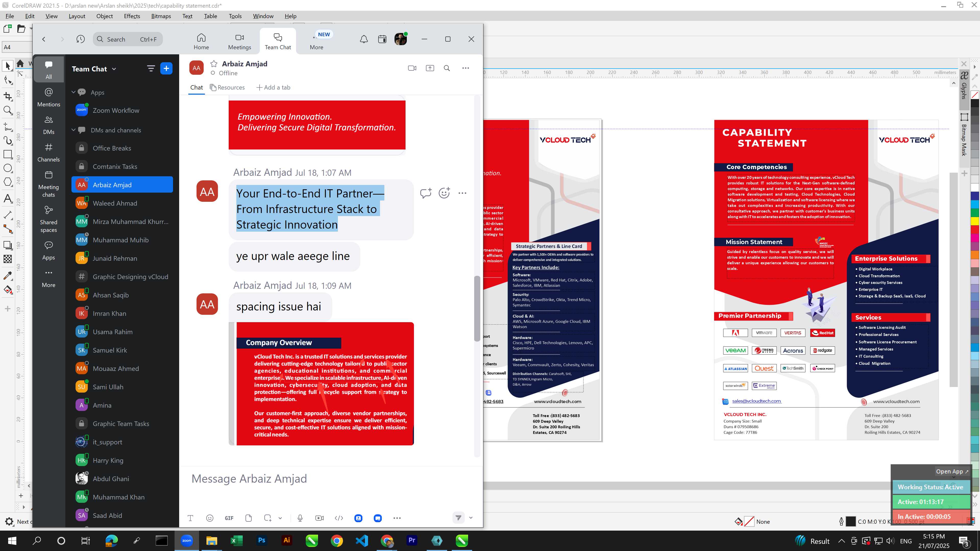The width and height of the screenshot is (980, 551).
Task: Select the Interactive Fill tool in CorelDRAW
Action: click(x=8, y=290)
